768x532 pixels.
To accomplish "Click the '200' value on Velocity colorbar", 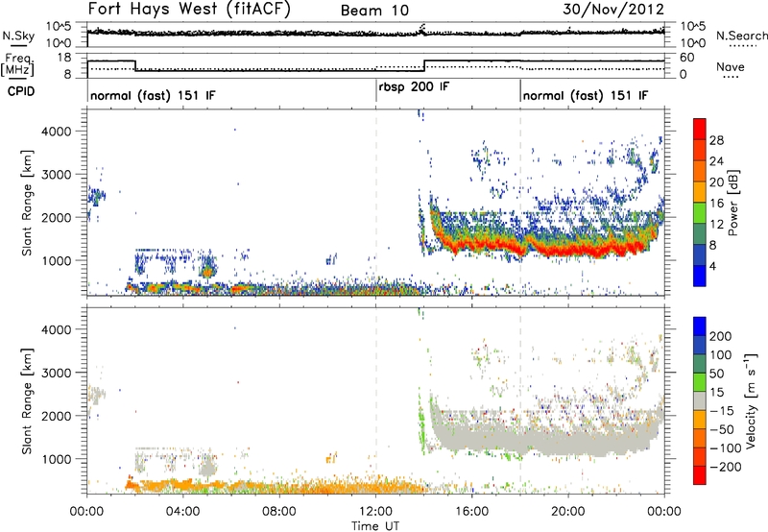I will point(721,336).
